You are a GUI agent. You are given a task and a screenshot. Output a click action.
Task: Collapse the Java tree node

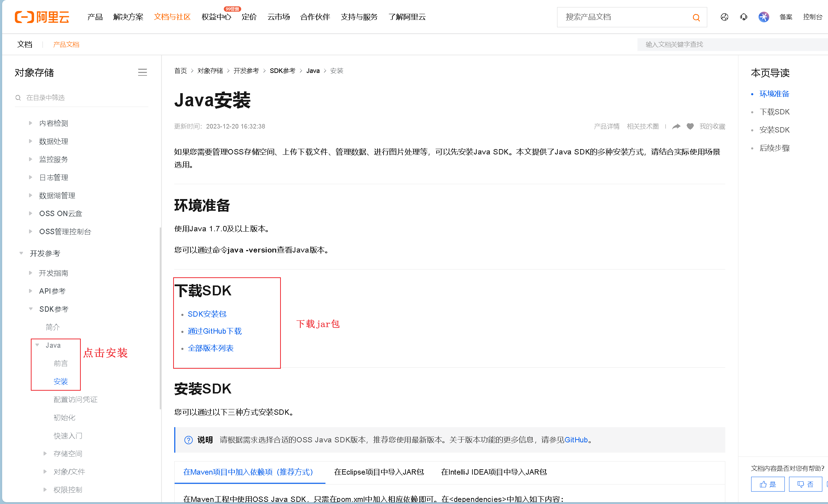pyautogui.click(x=37, y=345)
